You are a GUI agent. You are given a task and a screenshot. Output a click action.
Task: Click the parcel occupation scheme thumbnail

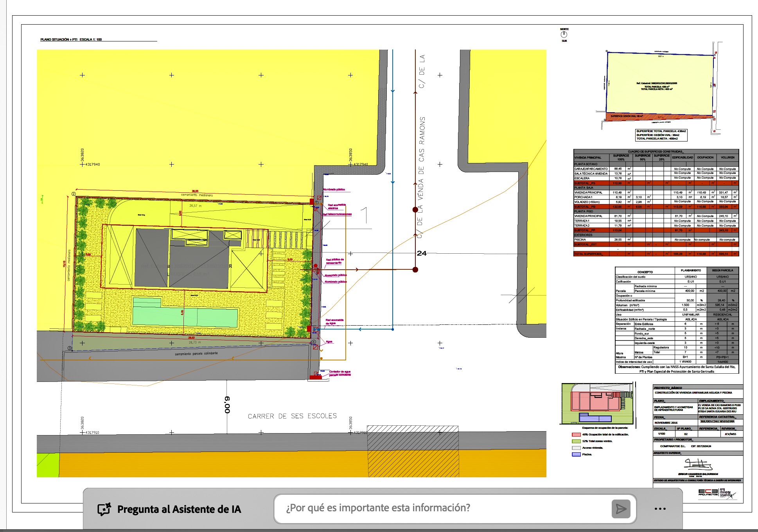[x=597, y=404]
